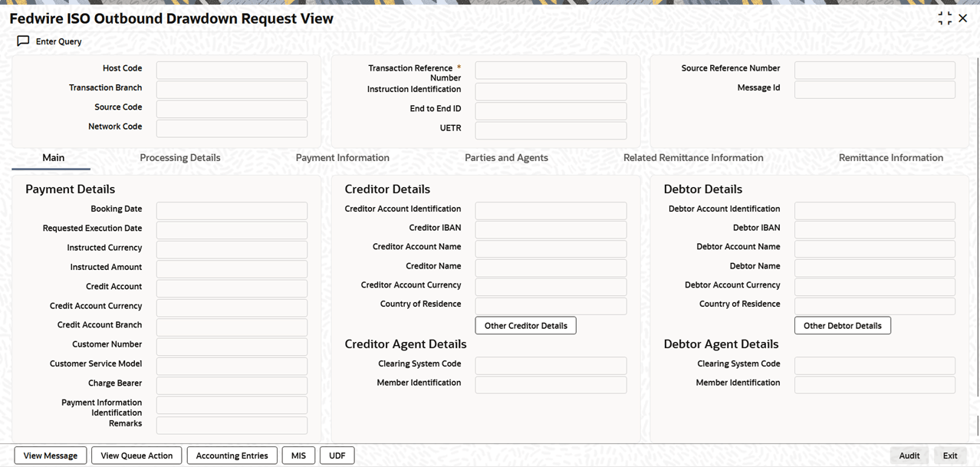Image resolution: width=980 pixels, height=467 pixels.
Task: Click the Debtor Account Currency field
Action: coord(875,287)
